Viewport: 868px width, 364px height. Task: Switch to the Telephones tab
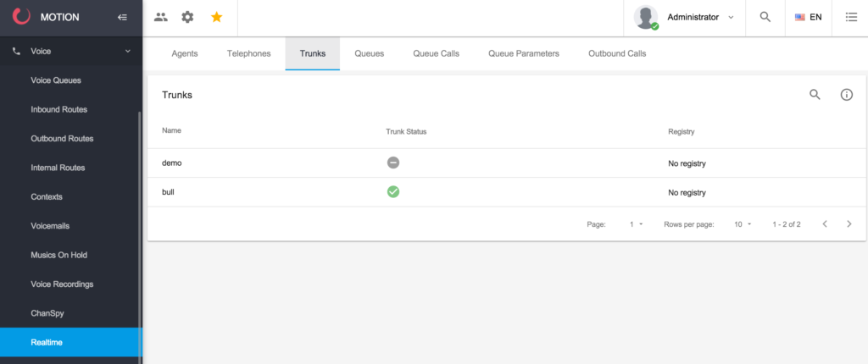248,53
